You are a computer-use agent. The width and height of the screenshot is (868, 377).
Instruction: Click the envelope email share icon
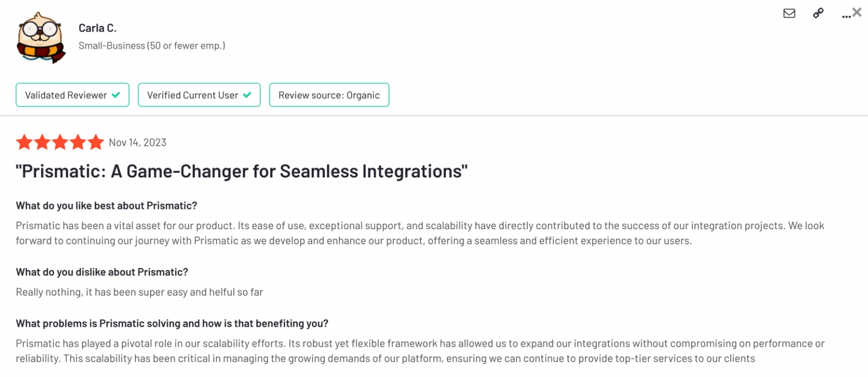coord(789,13)
